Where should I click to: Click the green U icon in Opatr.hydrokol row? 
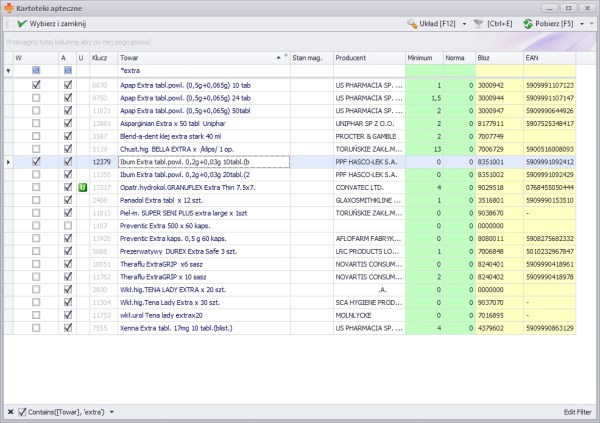81,187
